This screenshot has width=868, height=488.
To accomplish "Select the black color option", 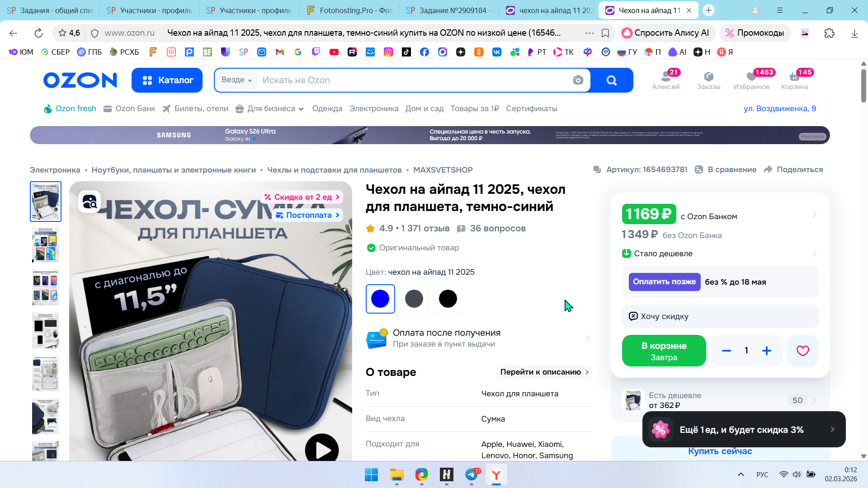I will tap(448, 299).
